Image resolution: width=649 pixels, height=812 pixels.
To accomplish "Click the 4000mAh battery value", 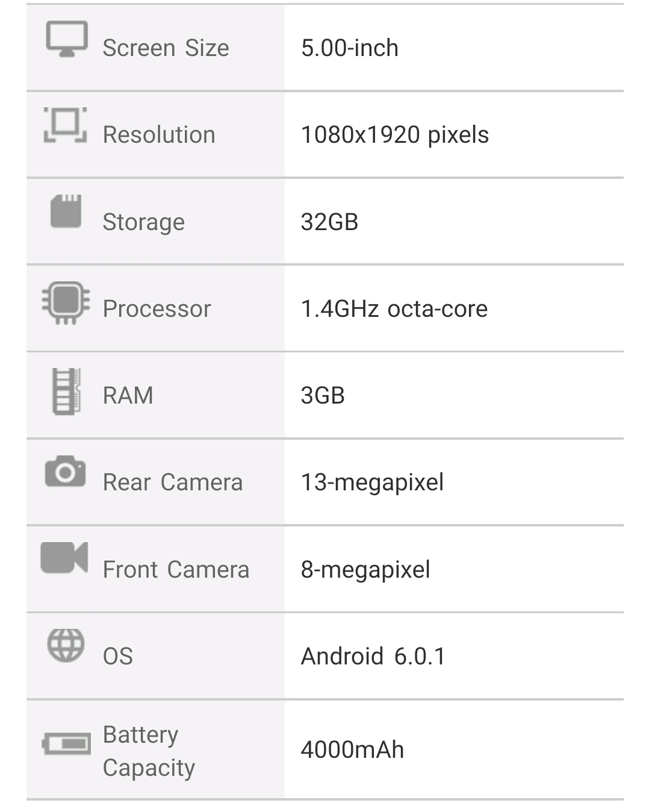I will tap(352, 750).
